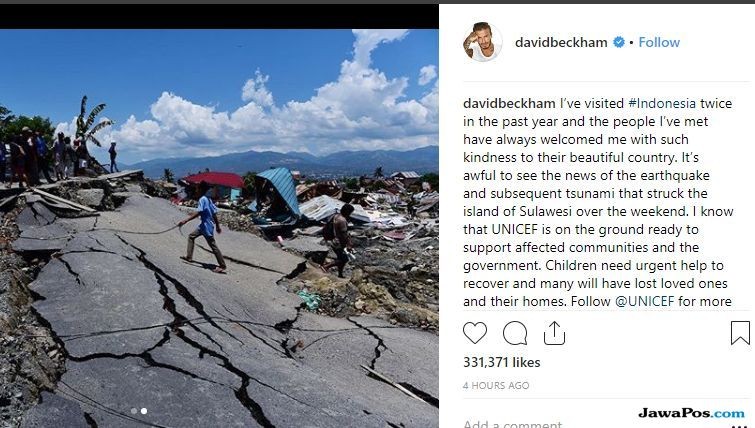Image resolution: width=755 pixels, height=428 pixels.
Task: Save the post with the bookmark icon
Action: click(740, 333)
